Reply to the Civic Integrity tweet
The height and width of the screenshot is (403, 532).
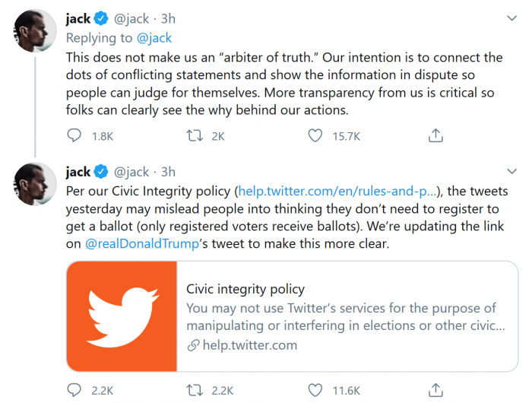point(74,390)
